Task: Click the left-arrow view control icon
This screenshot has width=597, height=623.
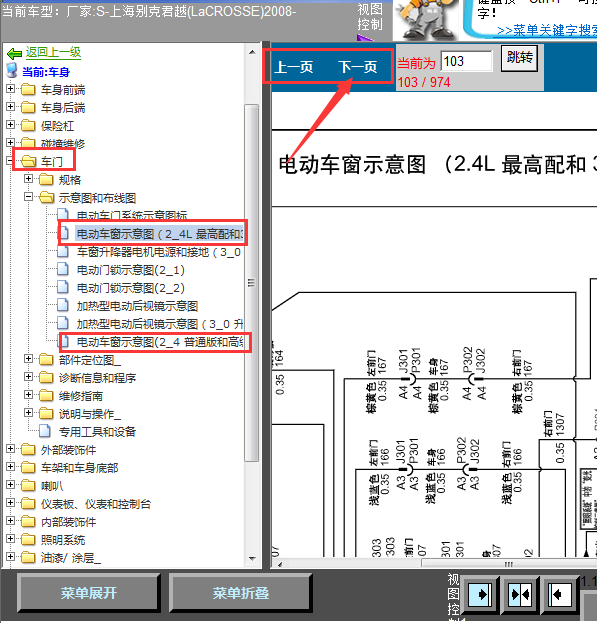Action: coord(560,595)
